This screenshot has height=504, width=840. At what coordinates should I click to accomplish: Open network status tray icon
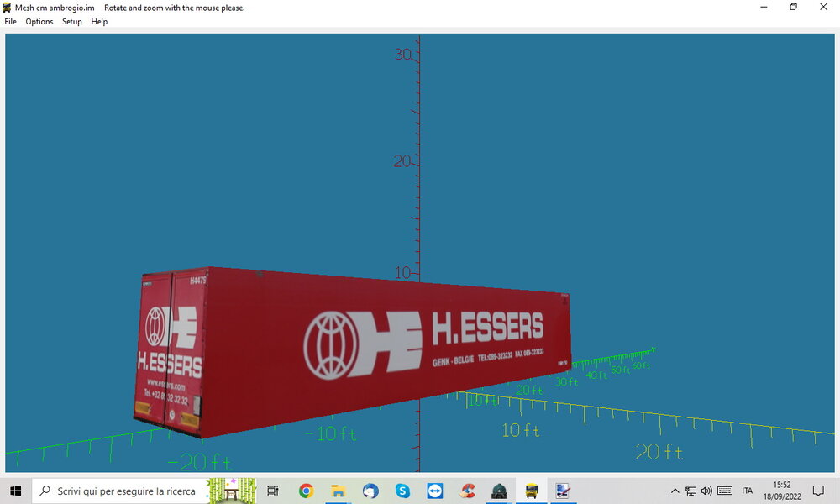coord(691,491)
